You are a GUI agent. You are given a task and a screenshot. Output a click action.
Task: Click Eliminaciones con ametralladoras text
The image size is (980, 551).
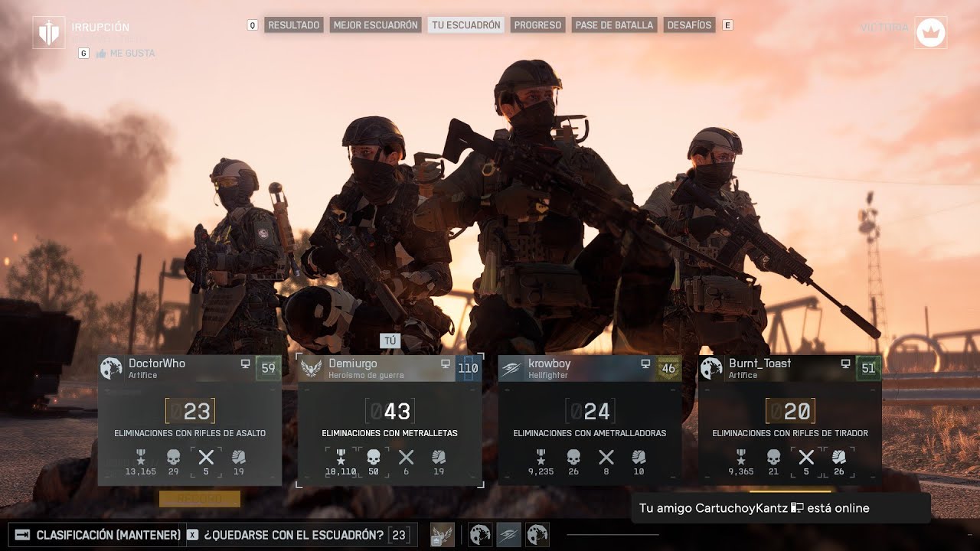pos(590,433)
